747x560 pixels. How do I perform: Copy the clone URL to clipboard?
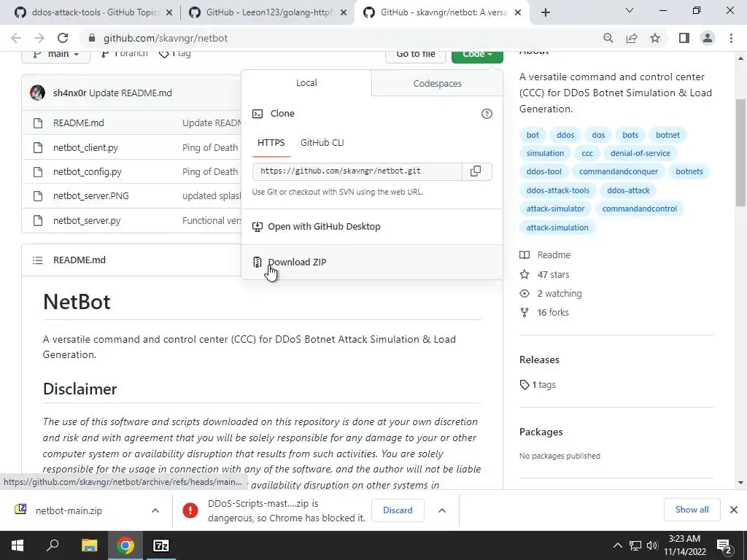coord(476,171)
